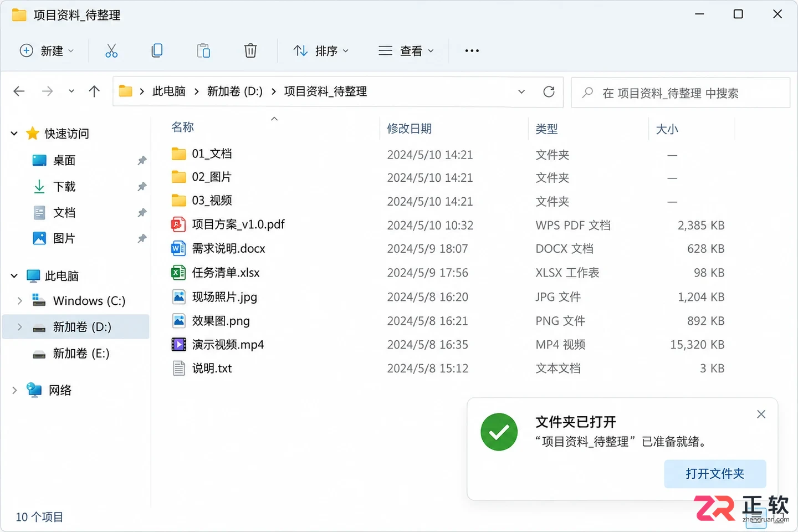Sort files by 类型 column header
This screenshot has width=798, height=532.
click(546, 129)
